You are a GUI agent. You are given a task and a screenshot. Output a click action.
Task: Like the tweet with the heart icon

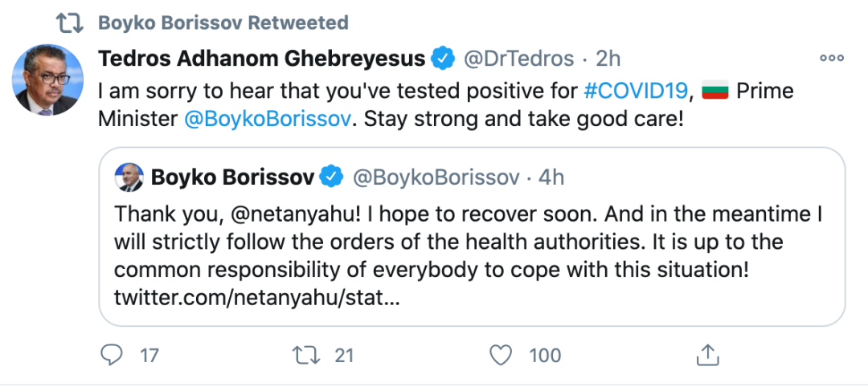pyautogui.click(x=502, y=356)
